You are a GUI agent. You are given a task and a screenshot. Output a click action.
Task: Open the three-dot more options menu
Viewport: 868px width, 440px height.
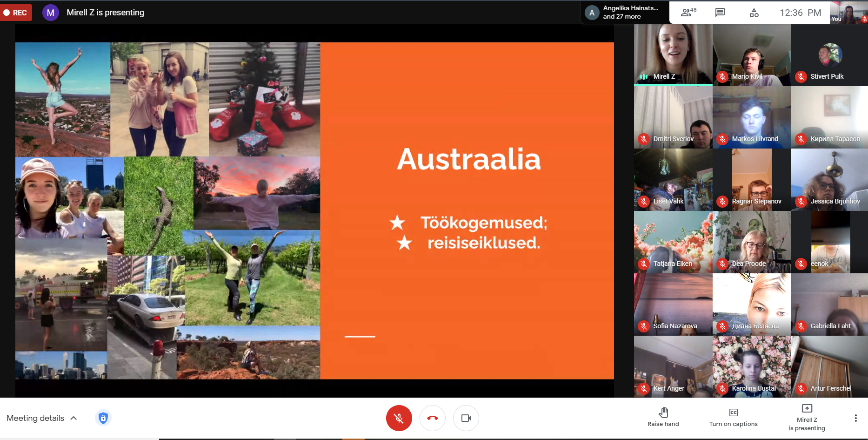click(855, 418)
